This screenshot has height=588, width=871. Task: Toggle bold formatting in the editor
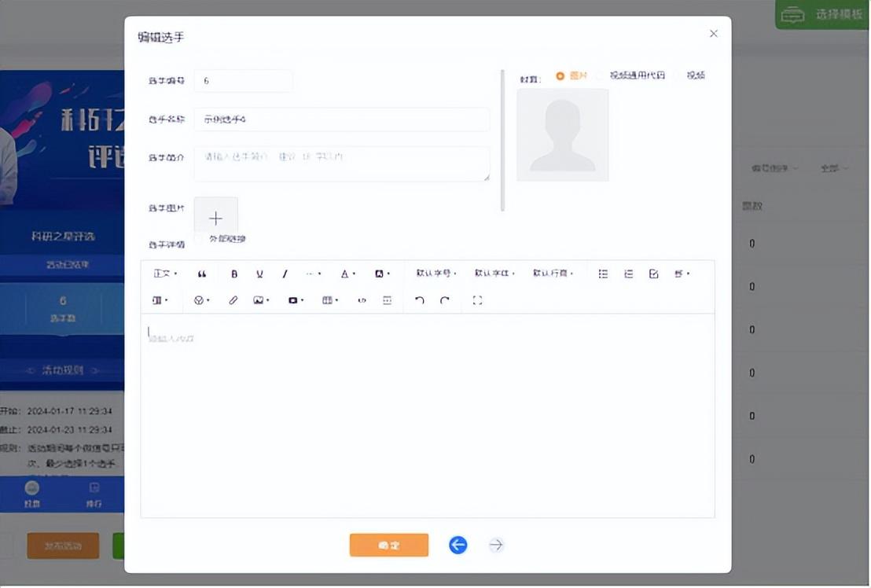(x=234, y=274)
